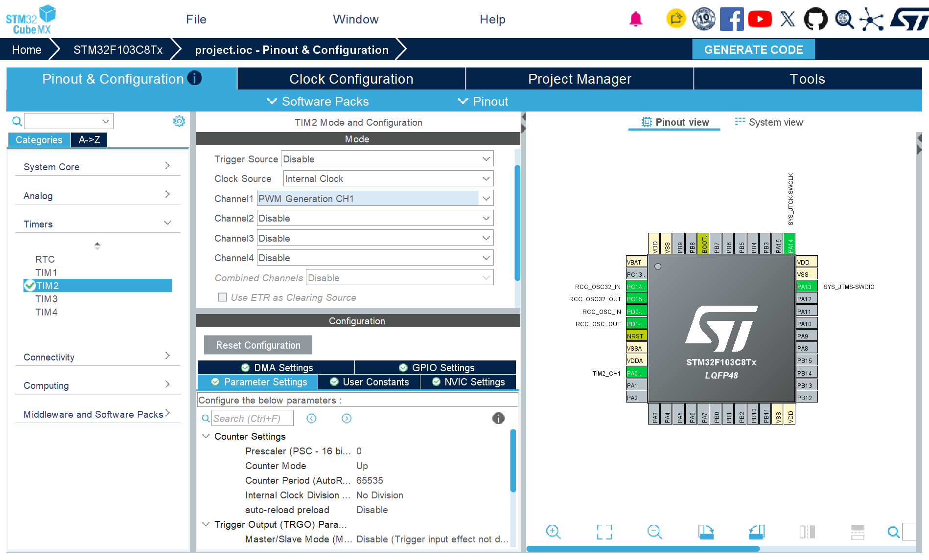Click the categories settings gear icon
The width and height of the screenshot is (929, 560).
tap(179, 121)
